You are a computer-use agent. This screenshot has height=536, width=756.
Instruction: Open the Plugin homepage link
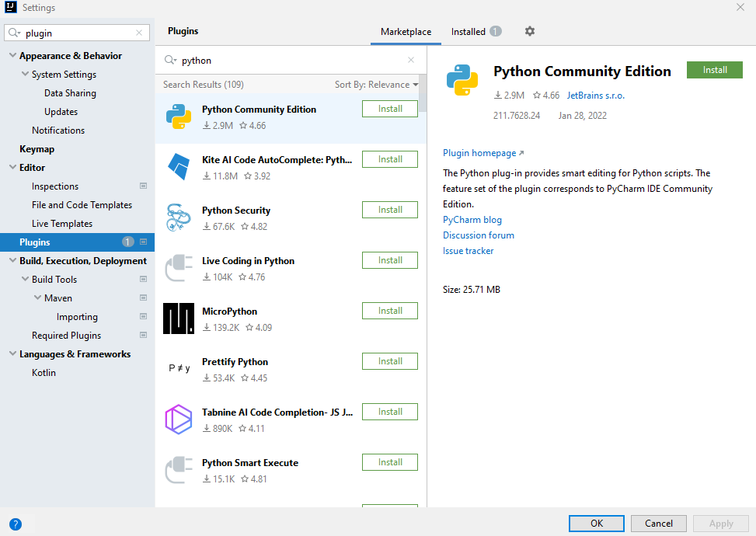point(479,153)
